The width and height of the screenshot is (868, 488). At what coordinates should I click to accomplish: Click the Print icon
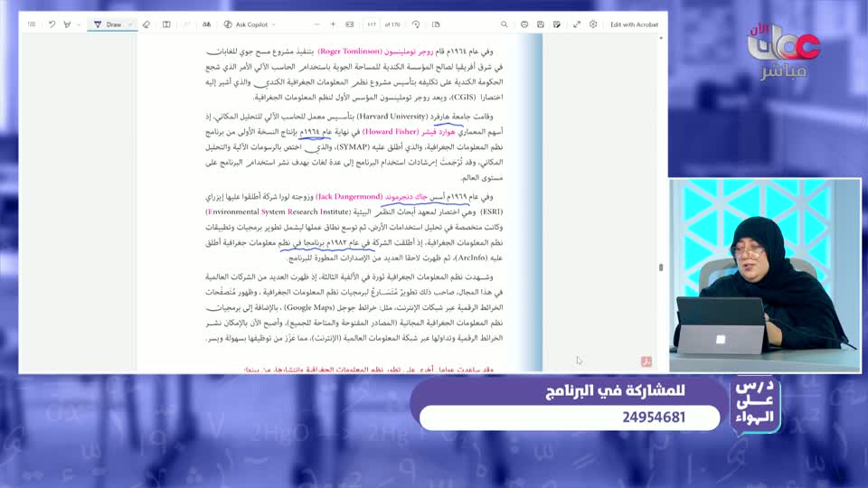(524, 24)
